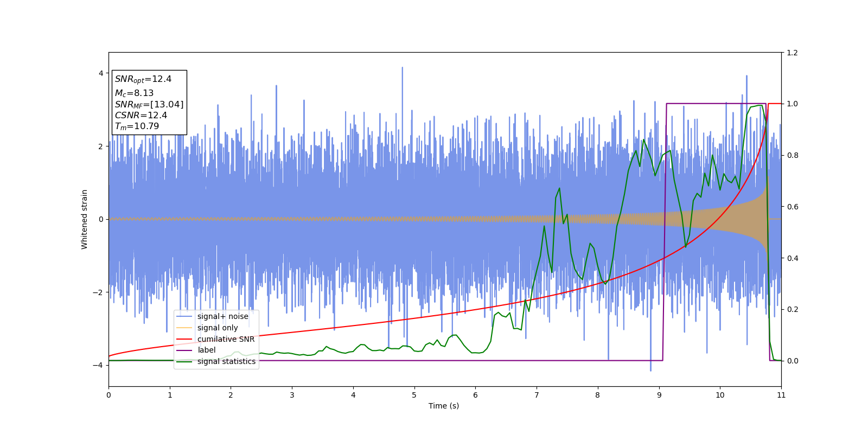Click right y-axis tick label 0.2

coord(792,309)
